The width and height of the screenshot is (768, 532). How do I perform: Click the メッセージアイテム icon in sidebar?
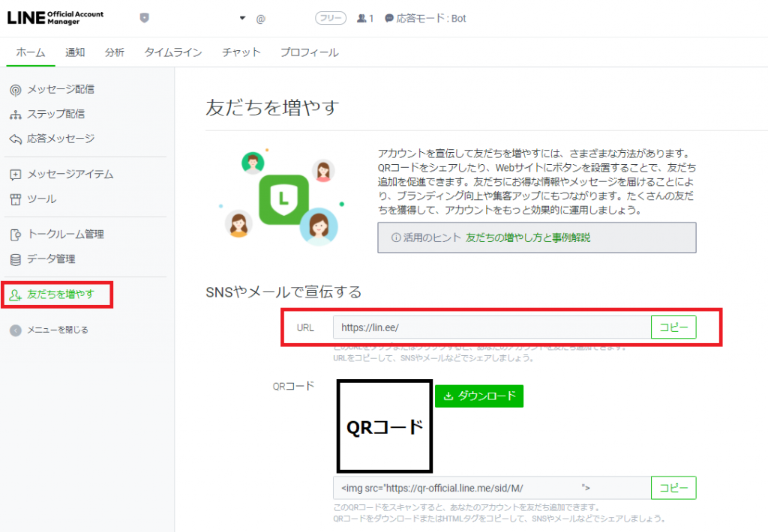pos(15,175)
